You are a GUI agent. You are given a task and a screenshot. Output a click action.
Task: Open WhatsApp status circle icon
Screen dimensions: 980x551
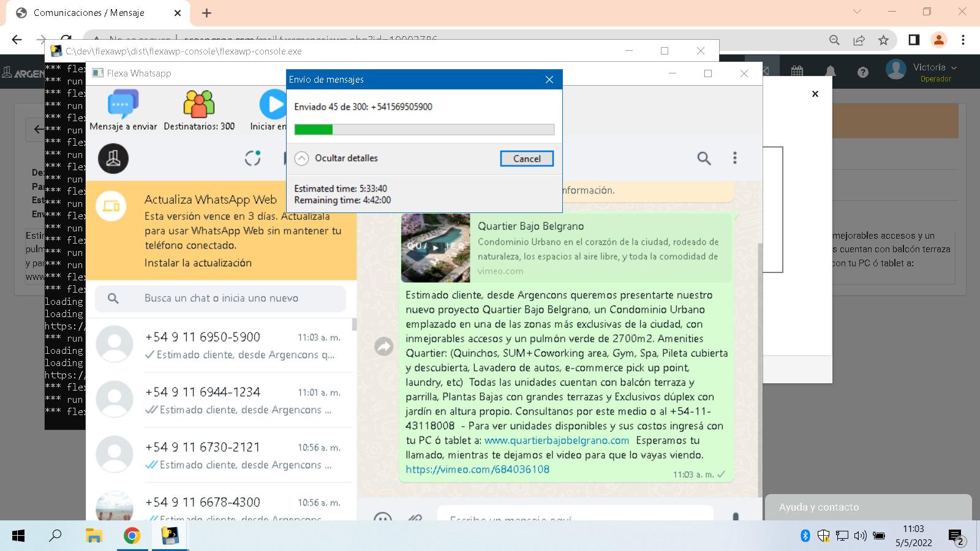[x=253, y=158]
